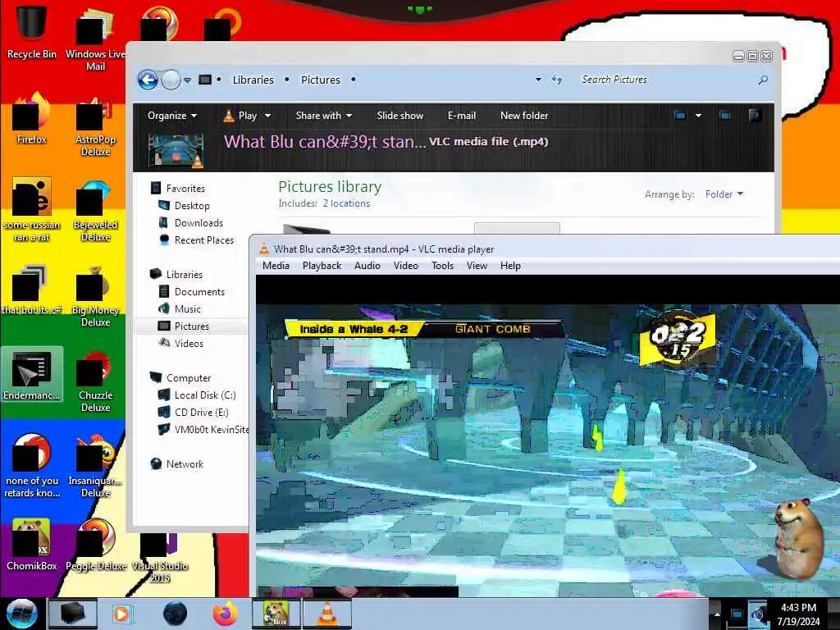The width and height of the screenshot is (840, 630).
Task: Select Downloads under Favorites
Action: tap(199, 223)
